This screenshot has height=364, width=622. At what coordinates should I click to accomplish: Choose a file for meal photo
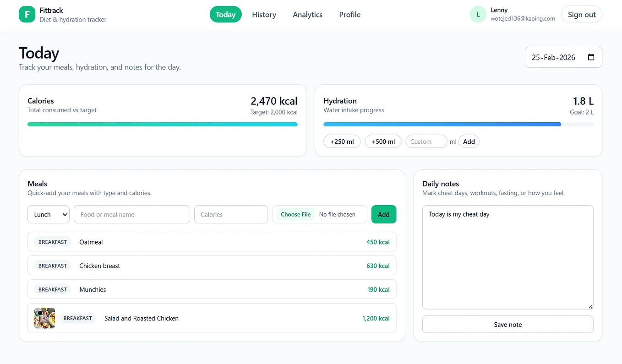296,214
